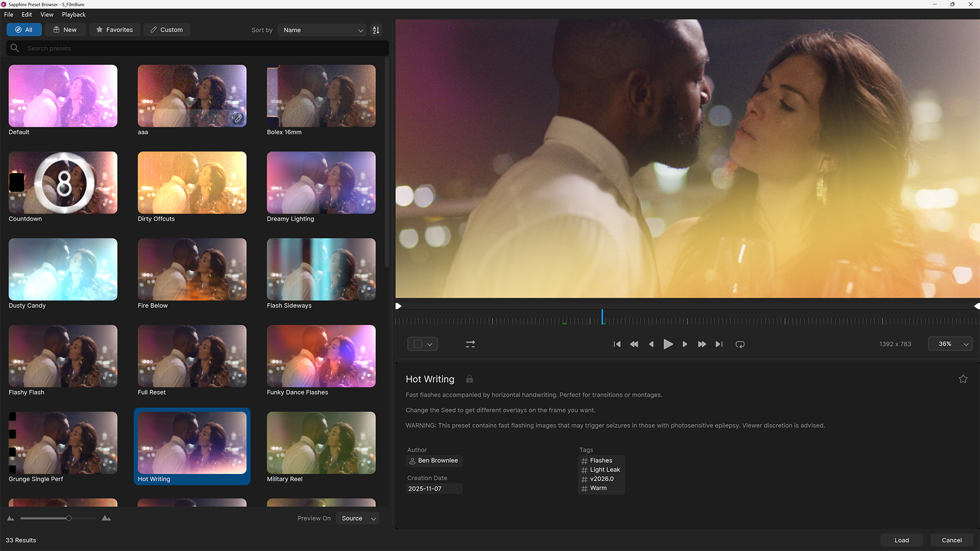This screenshot has height=551, width=980.
Task: Open the Playback menu
Action: click(73, 14)
